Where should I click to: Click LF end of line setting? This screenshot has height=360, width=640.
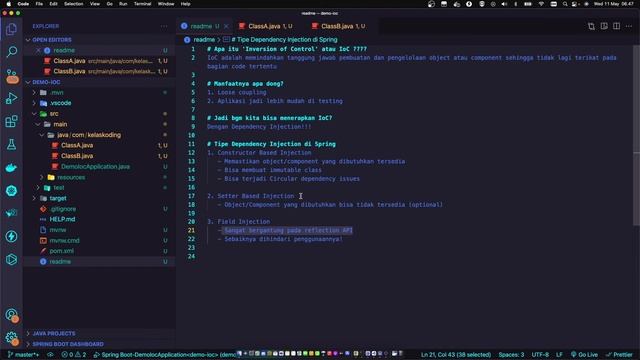point(559,355)
